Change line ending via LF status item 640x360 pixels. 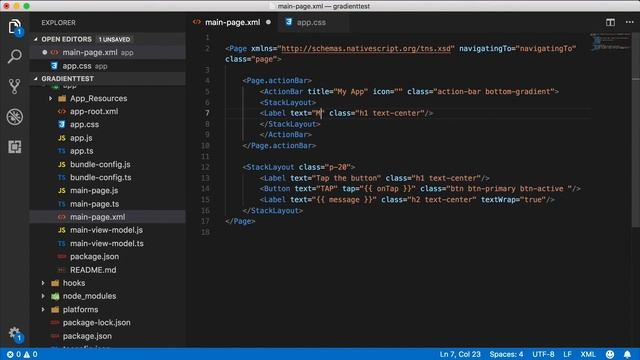[567, 354]
